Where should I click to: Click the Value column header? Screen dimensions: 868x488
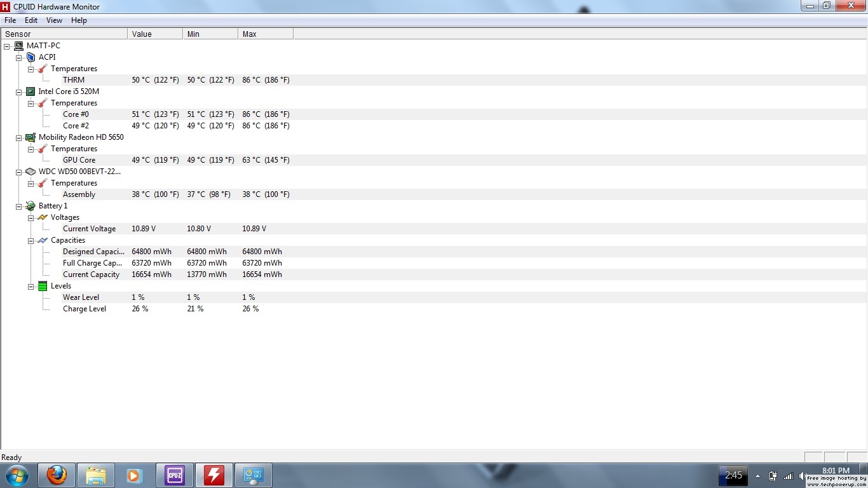point(155,34)
